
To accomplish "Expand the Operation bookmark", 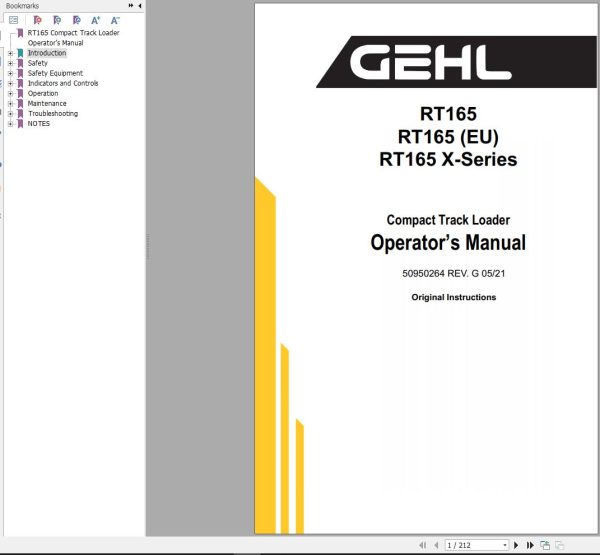I will click(x=10, y=93).
